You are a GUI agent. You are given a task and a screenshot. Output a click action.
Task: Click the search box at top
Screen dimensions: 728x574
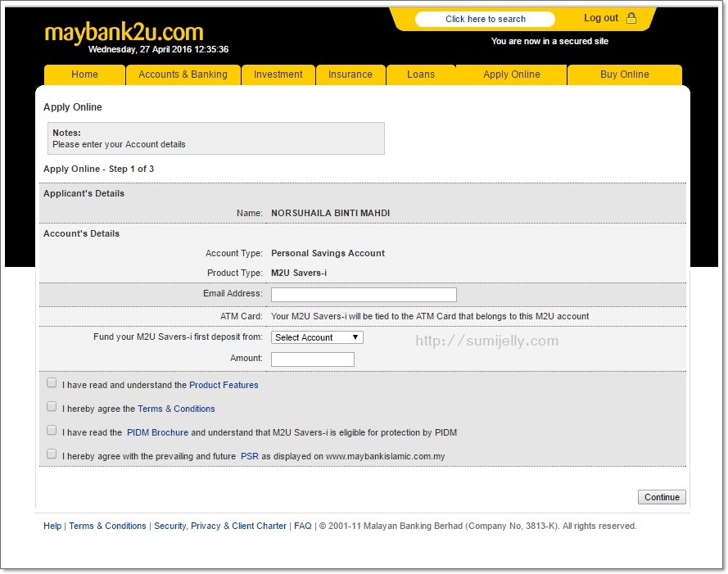485,19
